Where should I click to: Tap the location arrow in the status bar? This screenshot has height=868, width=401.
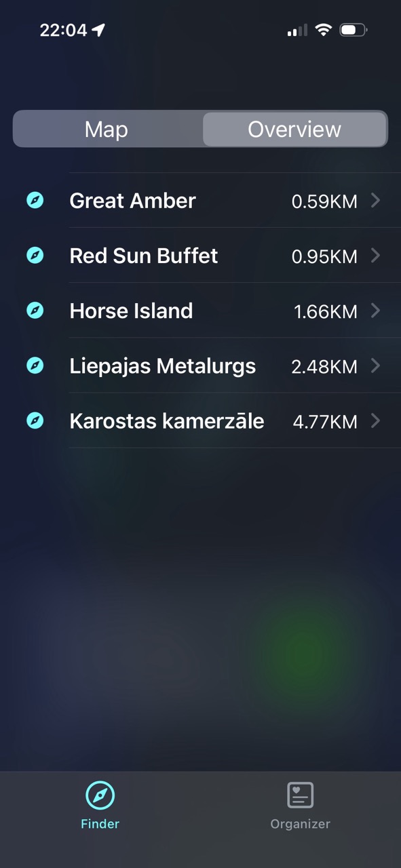99,30
